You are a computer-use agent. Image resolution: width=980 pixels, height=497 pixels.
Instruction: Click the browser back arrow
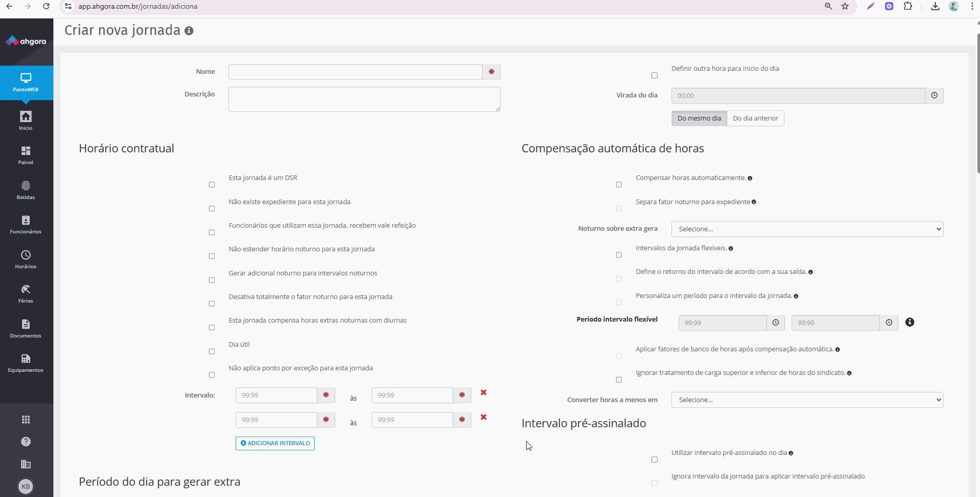click(9, 6)
